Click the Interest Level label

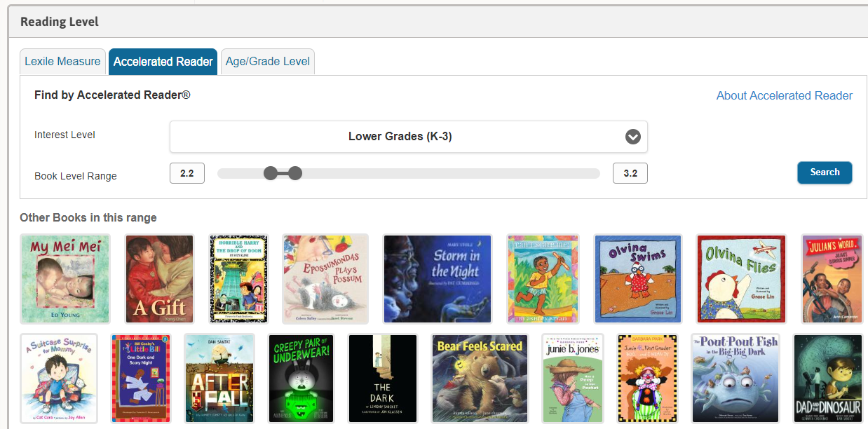pos(65,135)
